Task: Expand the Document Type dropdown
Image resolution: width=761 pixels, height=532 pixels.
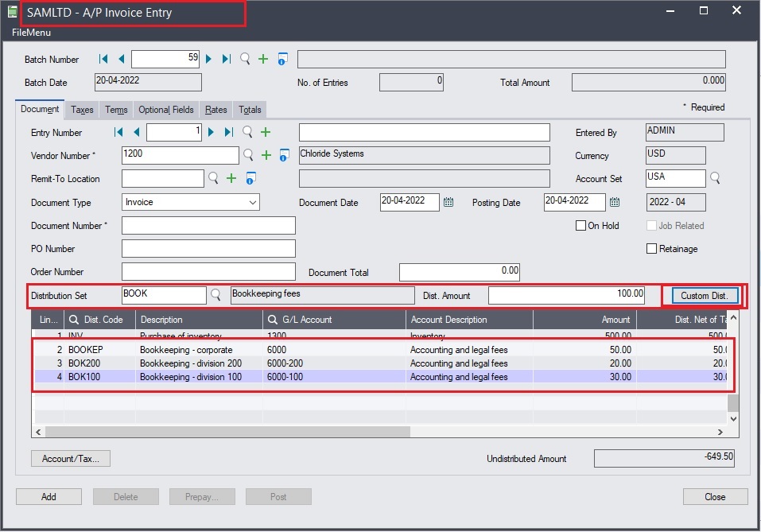Action: pos(252,202)
